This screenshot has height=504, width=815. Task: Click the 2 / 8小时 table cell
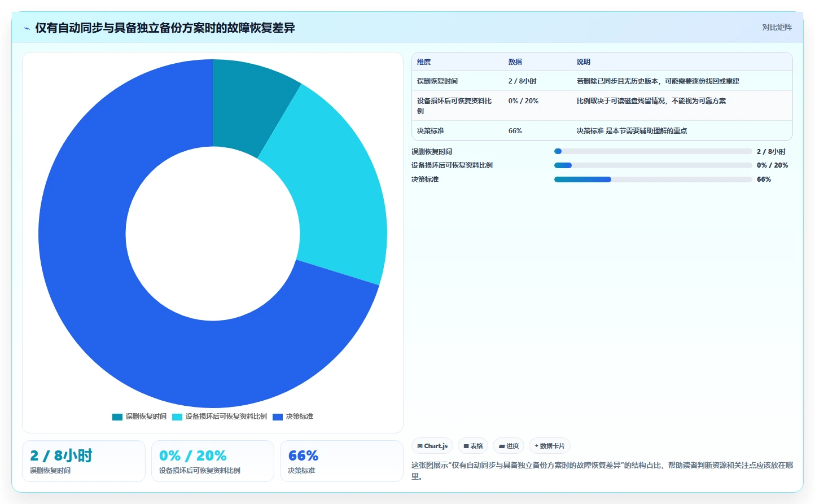tap(523, 81)
